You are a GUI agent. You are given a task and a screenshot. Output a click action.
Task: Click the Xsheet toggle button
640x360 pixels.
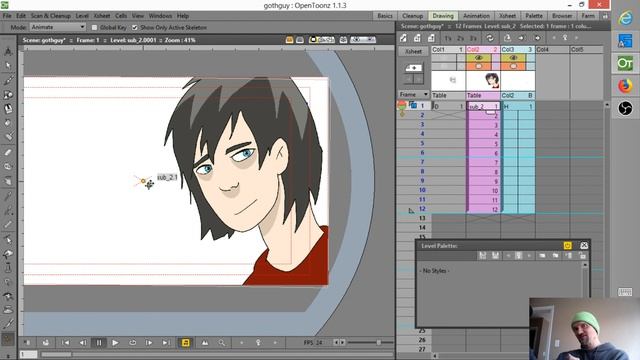[413, 51]
